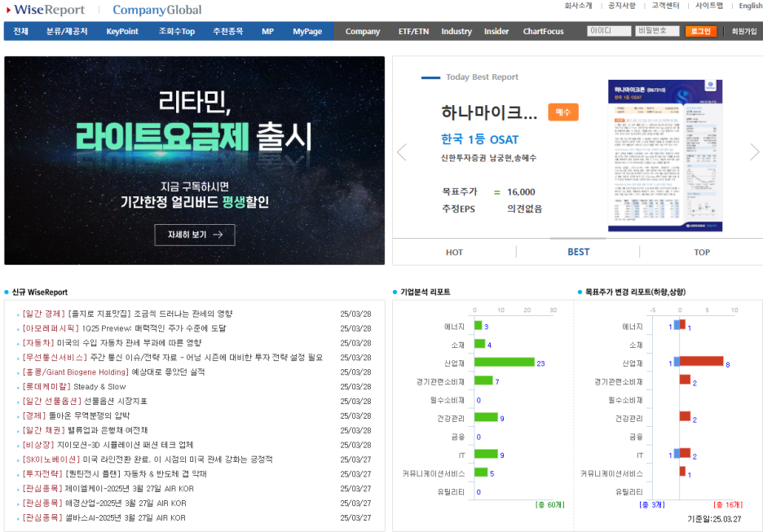Open 하나마이크... report title
This screenshot has height=532, width=763.
click(489, 112)
